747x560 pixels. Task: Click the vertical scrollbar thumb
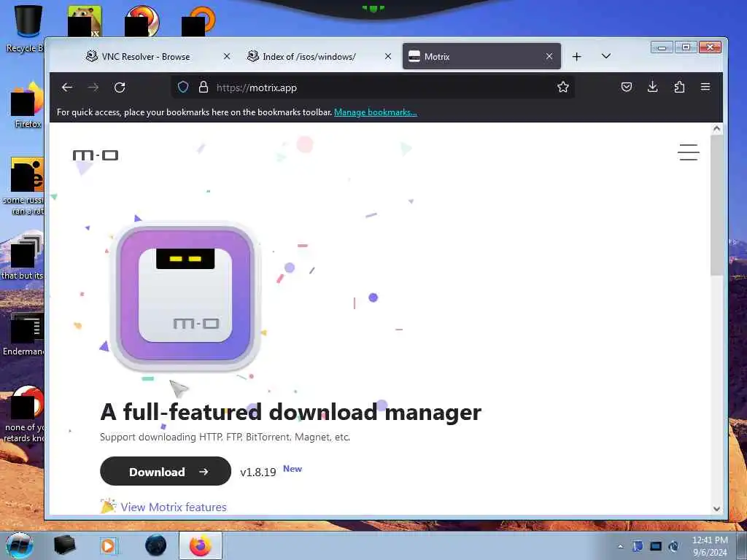pos(716,206)
